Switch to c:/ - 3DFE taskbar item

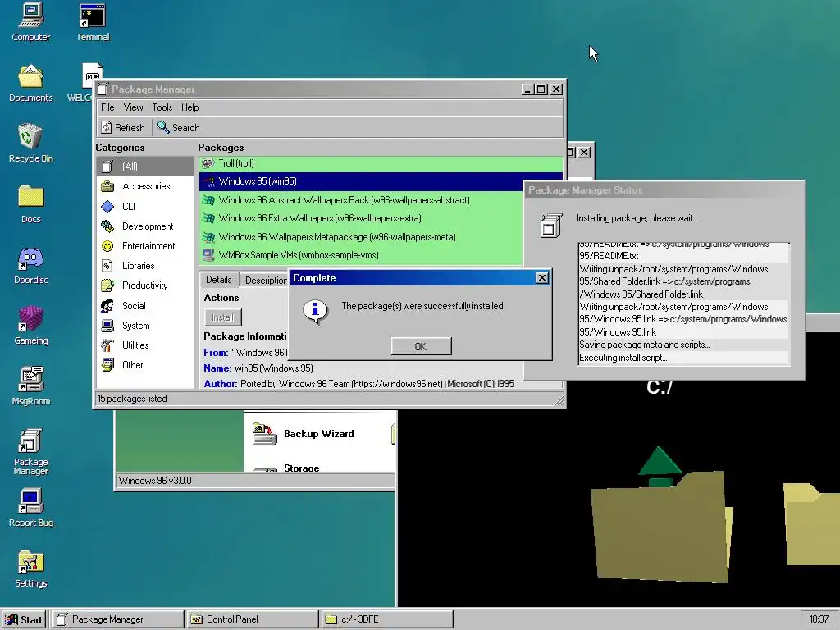(x=387, y=619)
